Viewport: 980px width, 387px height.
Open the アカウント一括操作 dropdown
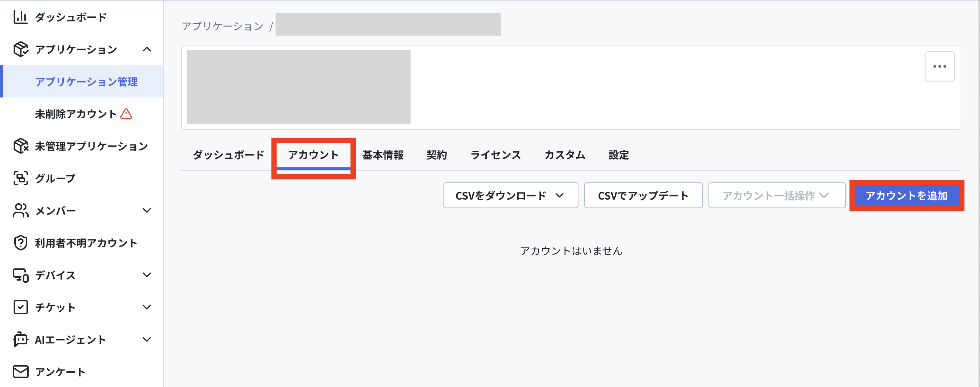click(777, 196)
